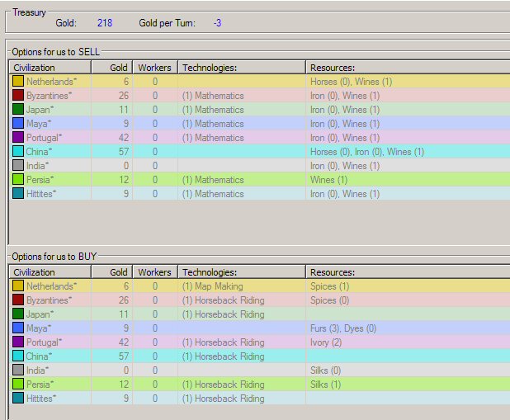510x420 pixels.
Task: Click Maya blue swatch in BUY table
Action: (x=18, y=328)
